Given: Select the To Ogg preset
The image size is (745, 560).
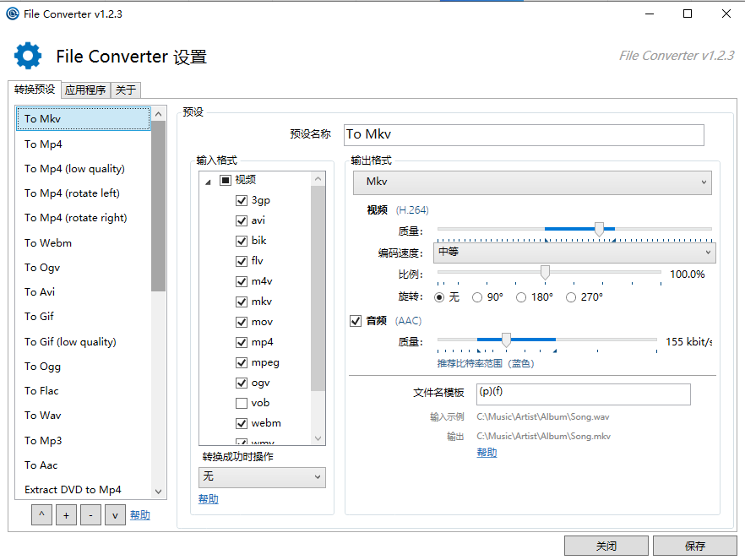Looking at the screenshot, I should [x=84, y=367].
